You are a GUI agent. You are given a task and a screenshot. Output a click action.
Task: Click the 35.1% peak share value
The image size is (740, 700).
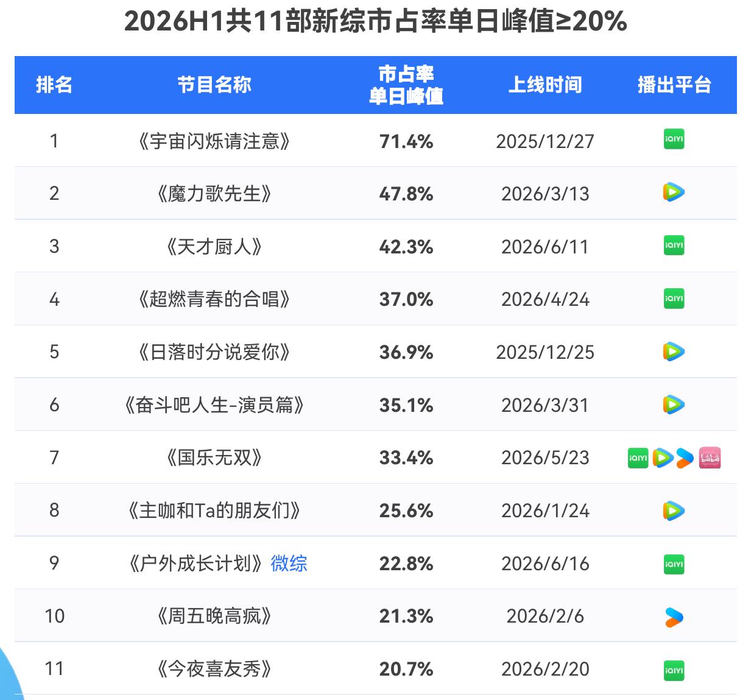(x=406, y=405)
